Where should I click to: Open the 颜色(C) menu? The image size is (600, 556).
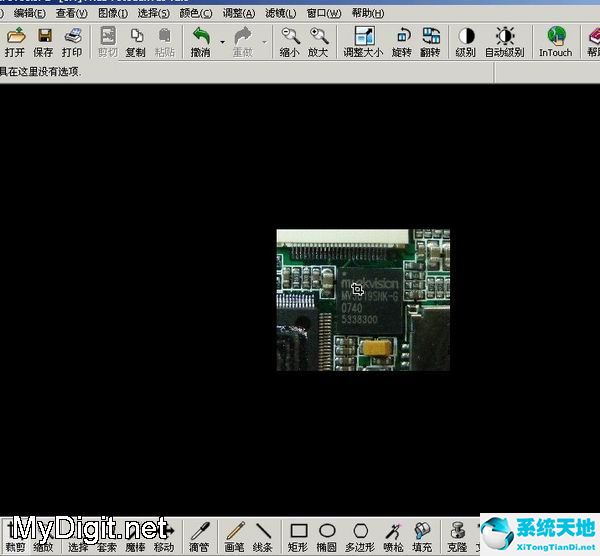[196, 13]
